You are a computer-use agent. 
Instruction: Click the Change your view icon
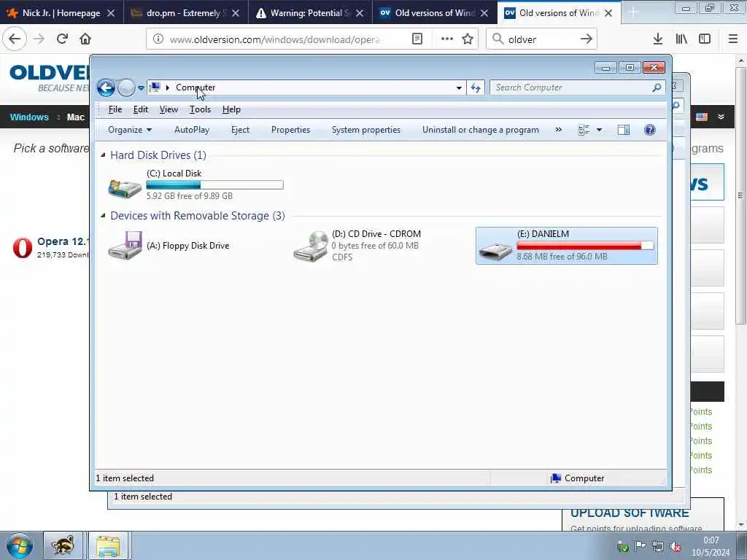584,130
